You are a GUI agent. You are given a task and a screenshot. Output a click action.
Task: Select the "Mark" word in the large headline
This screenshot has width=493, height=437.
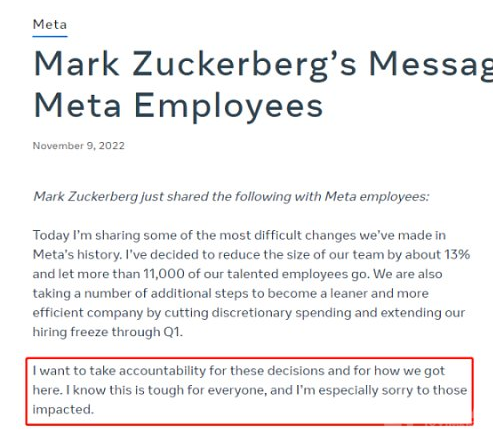[76, 64]
